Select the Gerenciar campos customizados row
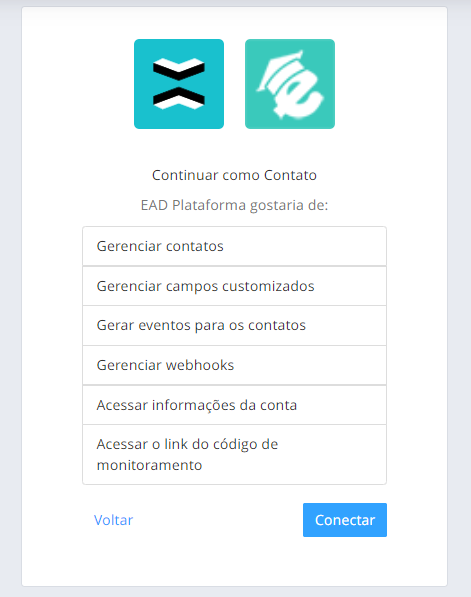 (235, 286)
